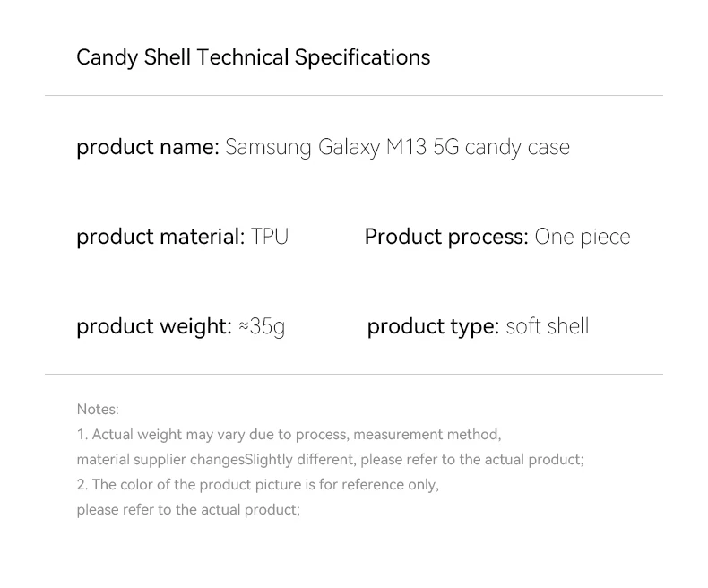Click the word "changesSlightly" in the notes

click(260, 460)
